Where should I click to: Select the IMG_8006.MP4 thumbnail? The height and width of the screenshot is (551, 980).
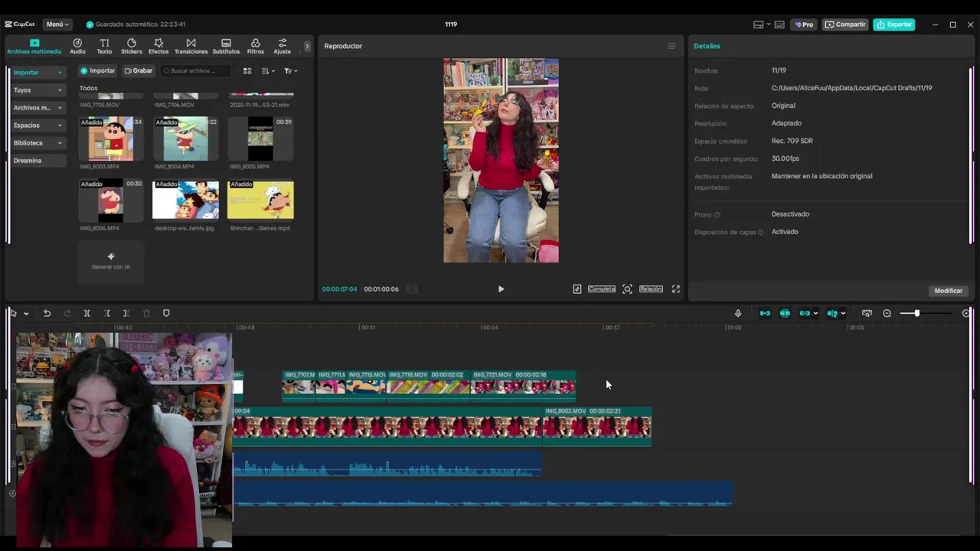(110, 201)
